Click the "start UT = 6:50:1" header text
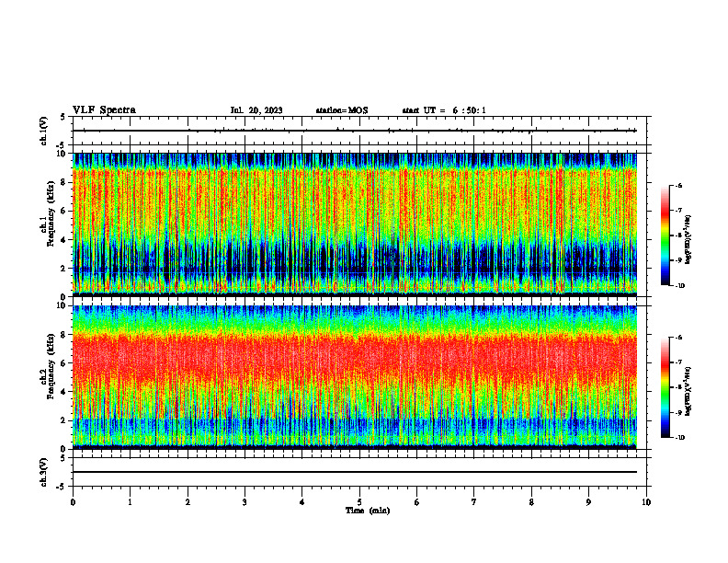This screenshot has width=728, height=563. (444, 110)
